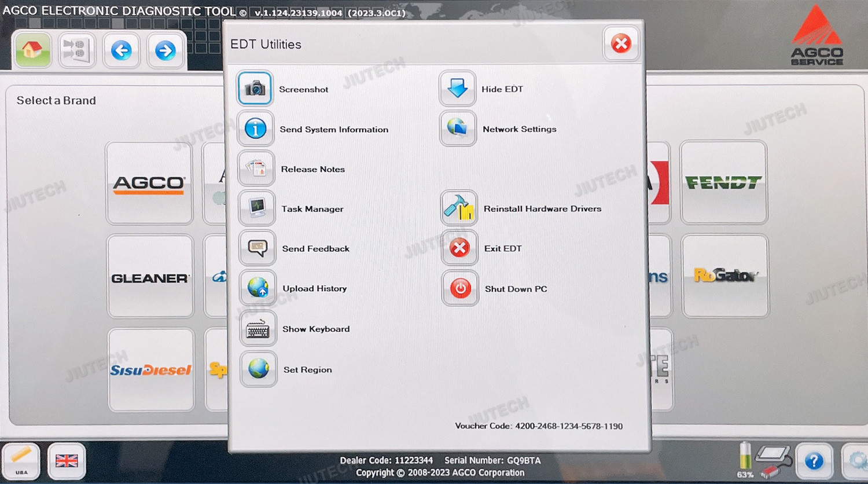
Task: Open Send System Information
Action: (255, 129)
